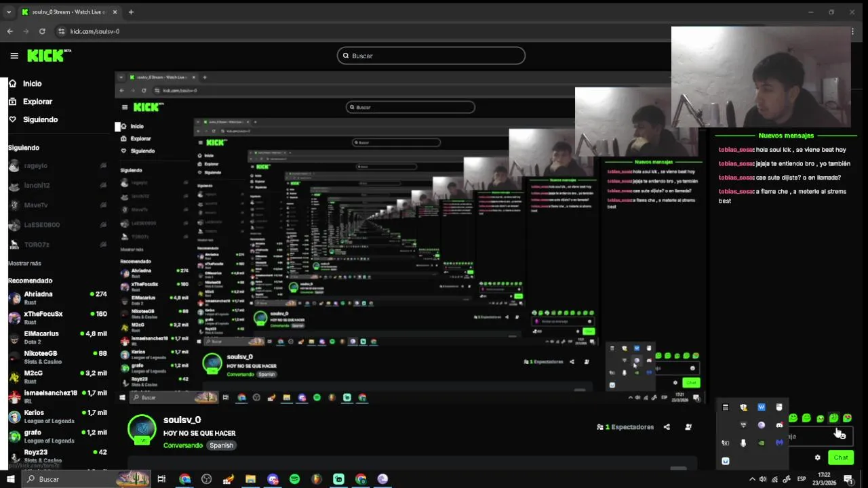The image size is (868, 488).
Task: Open Task View on the taskbar
Action: click(x=161, y=479)
